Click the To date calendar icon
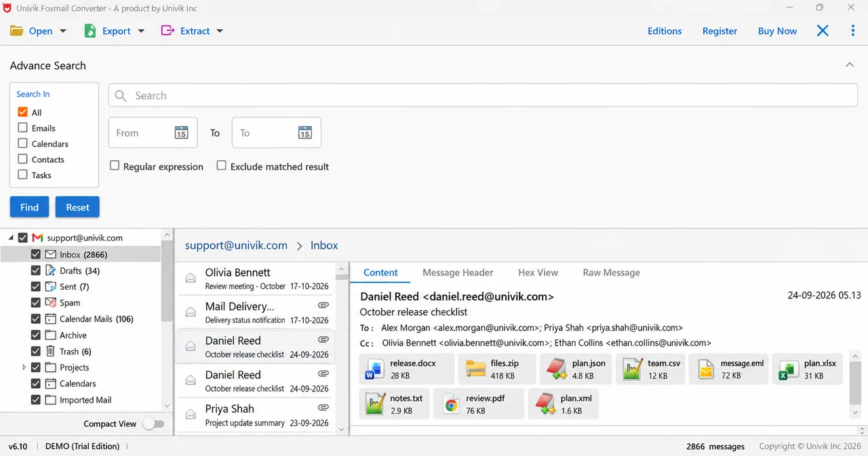868x456 pixels. (x=305, y=133)
